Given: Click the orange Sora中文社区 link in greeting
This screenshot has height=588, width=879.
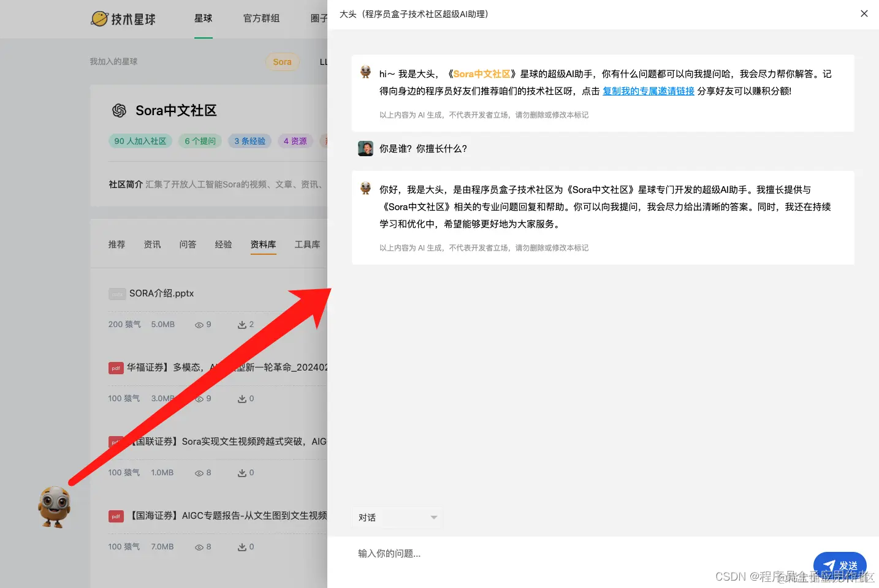Looking at the screenshot, I should coord(482,74).
